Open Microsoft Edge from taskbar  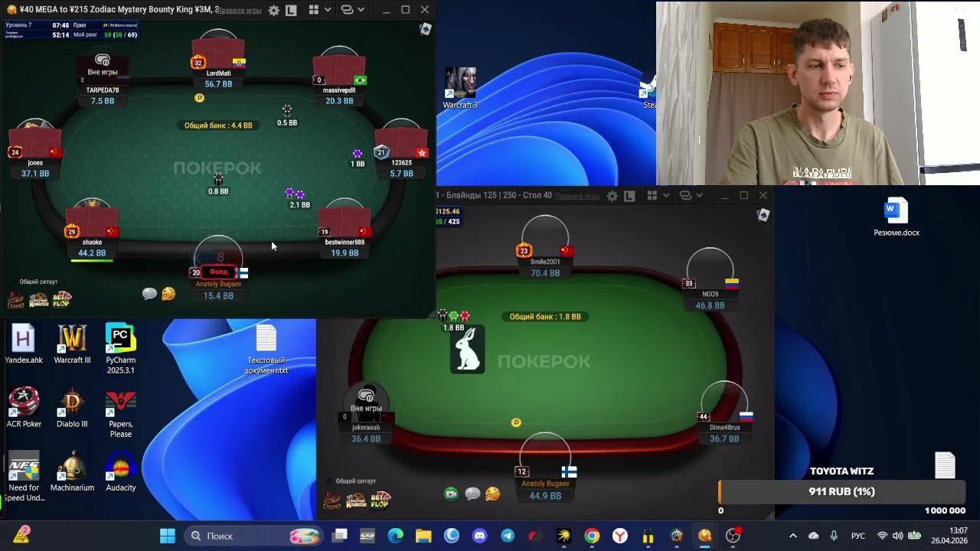coord(395,536)
